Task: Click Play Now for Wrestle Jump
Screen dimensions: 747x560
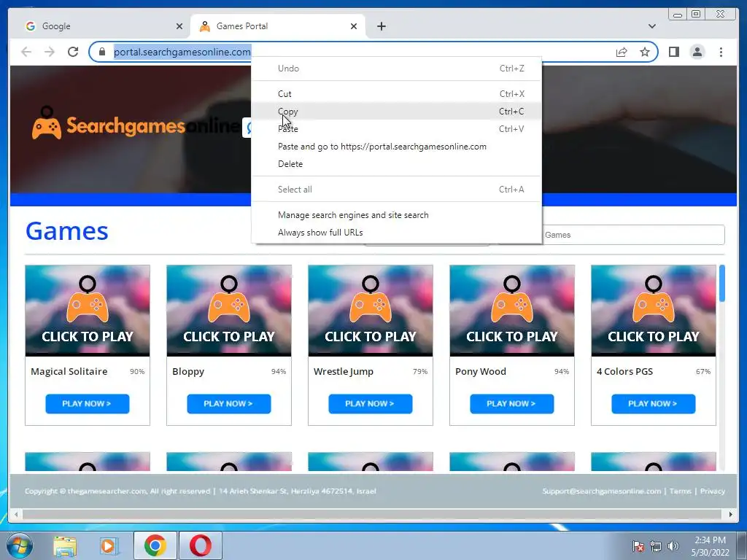Action: point(370,404)
